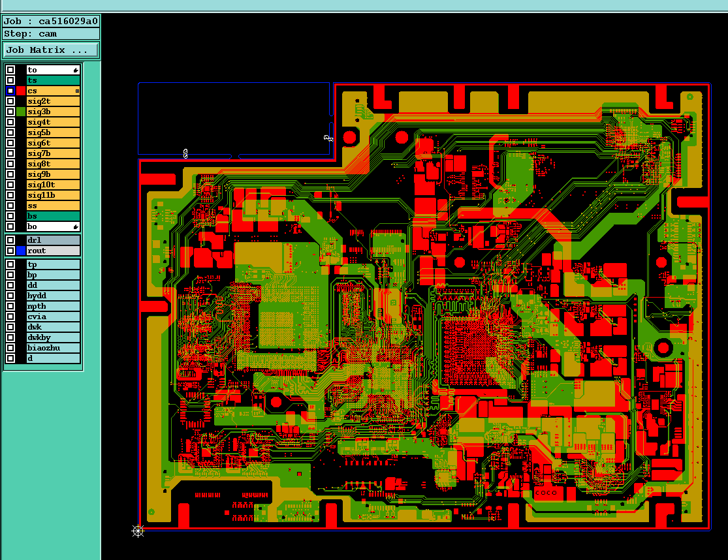Select the 'bs' layer name

click(54, 216)
